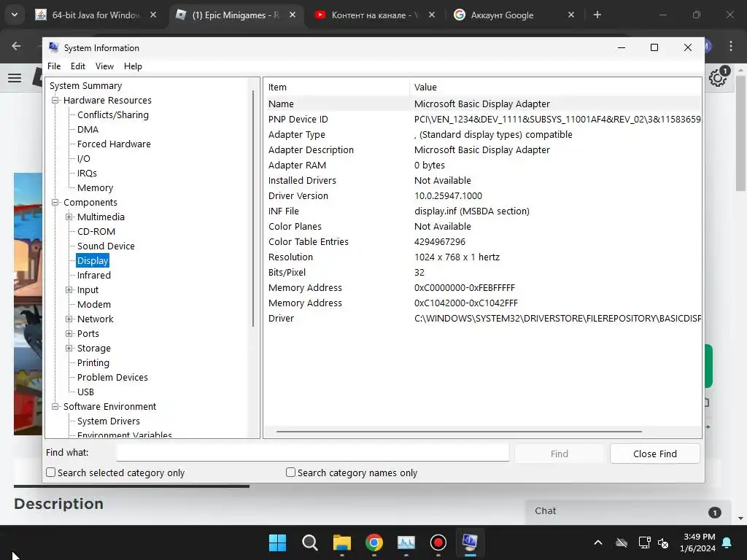Click the browser page vertical scrollbar
747x560 pixels.
(740, 133)
